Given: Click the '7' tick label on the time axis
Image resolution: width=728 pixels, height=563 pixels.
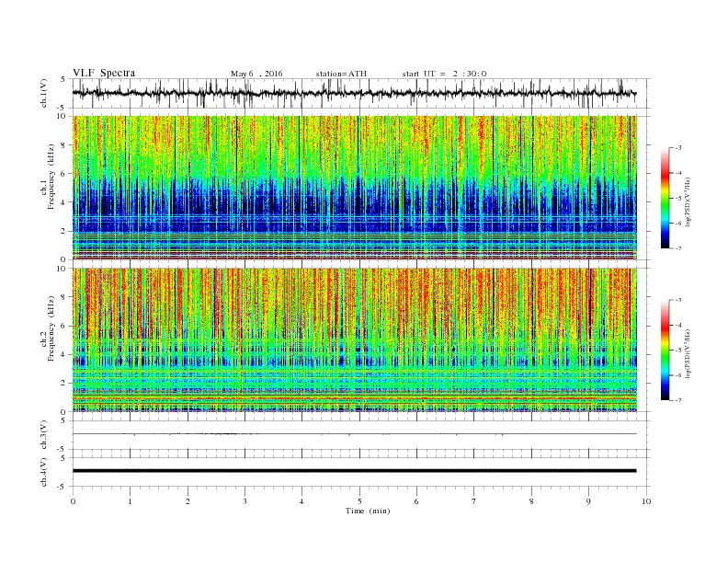Looking at the screenshot, I should pyautogui.click(x=474, y=501).
